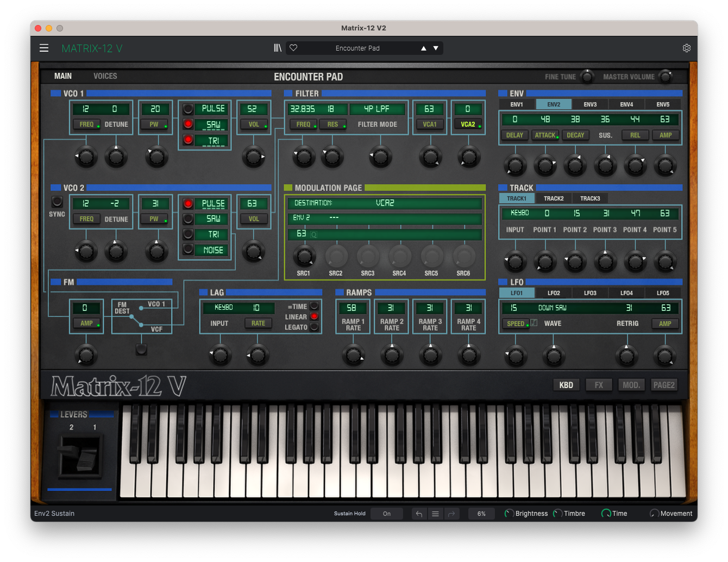Adjust the Brightness macro knob

tap(509, 514)
